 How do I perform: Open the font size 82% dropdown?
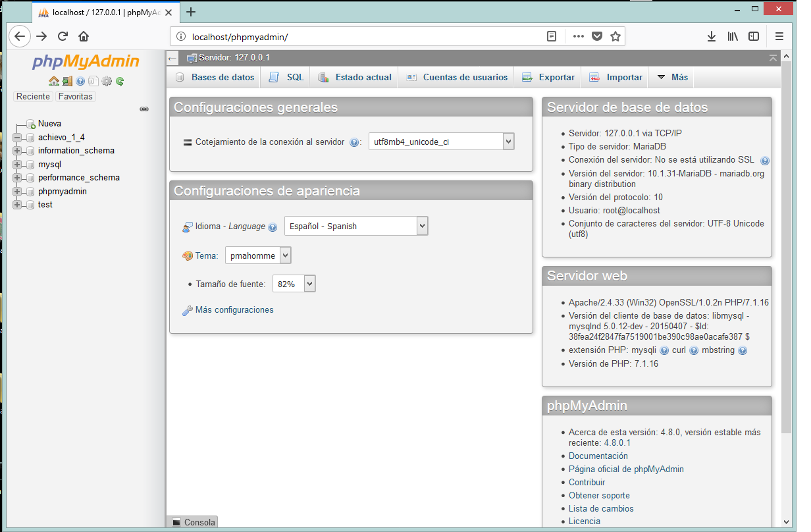click(294, 284)
